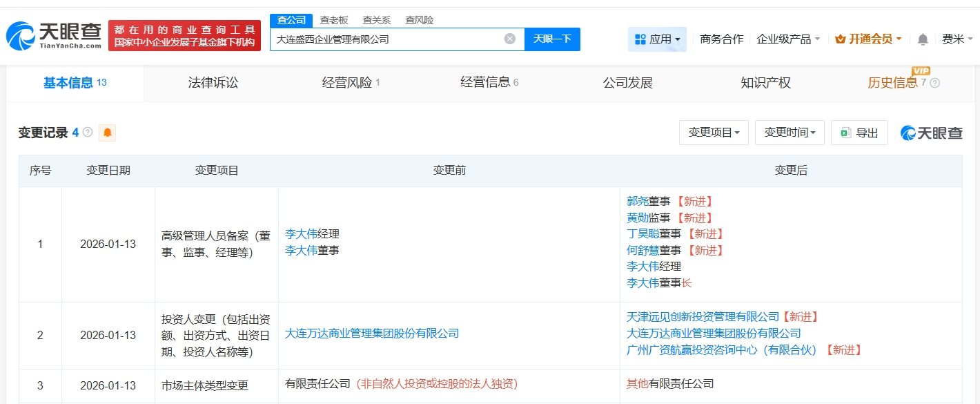Open the 企业级产品 dropdown menu
This screenshot has height=404, width=980.
(788, 39)
